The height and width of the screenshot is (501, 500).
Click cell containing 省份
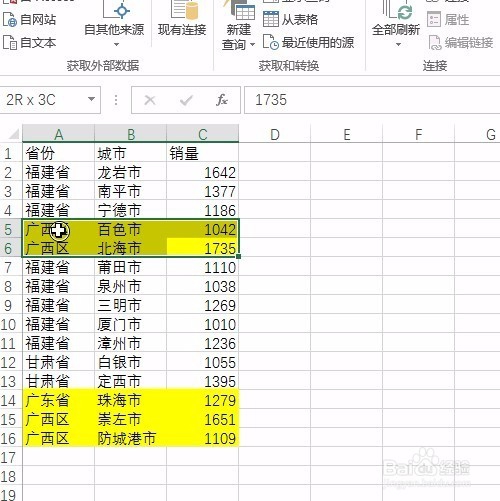coord(59,153)
